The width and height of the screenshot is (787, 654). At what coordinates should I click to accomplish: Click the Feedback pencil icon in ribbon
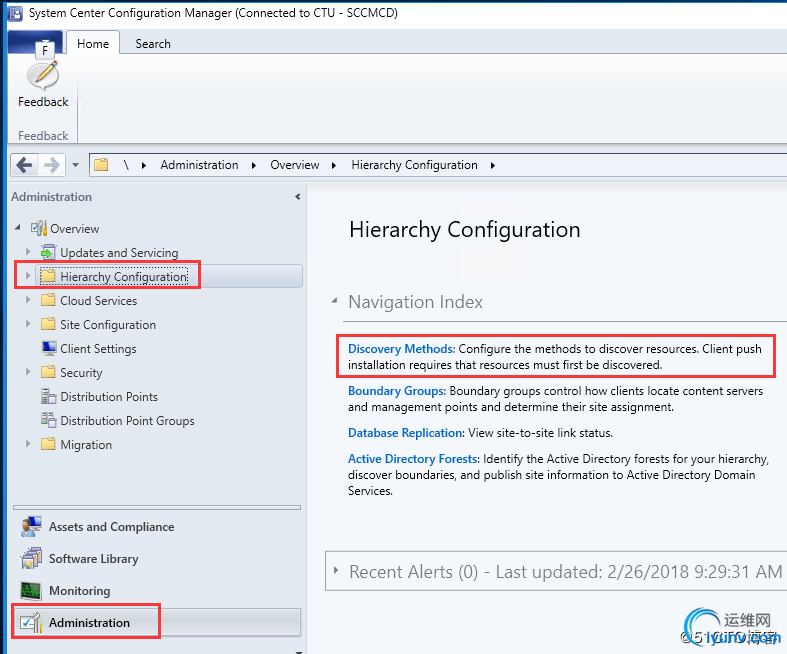point(43,75)
